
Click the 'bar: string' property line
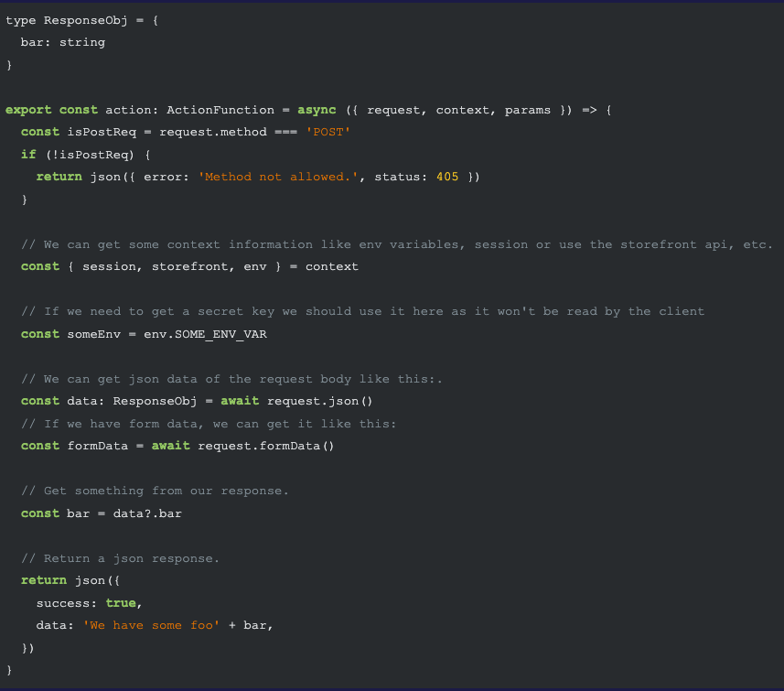pos(63,42)
